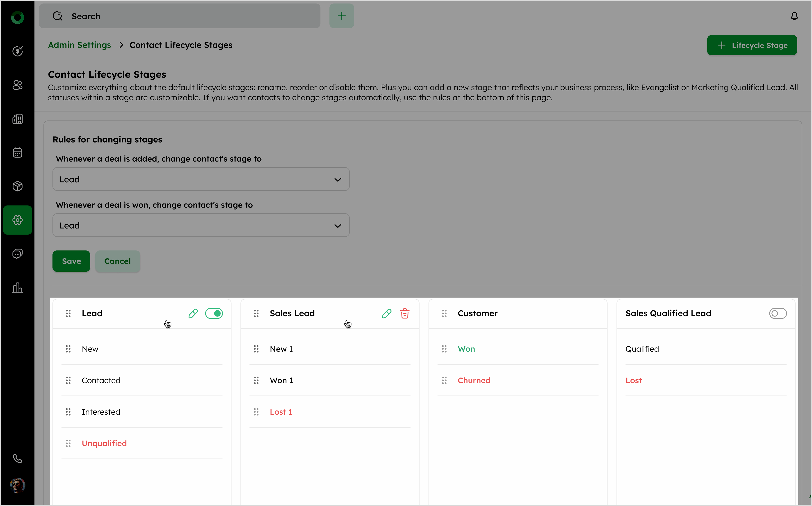The image size is (812, 506).
Task: Open the contacts icon in sidebar
Action: pyautogui.click(x=17, y=85)
